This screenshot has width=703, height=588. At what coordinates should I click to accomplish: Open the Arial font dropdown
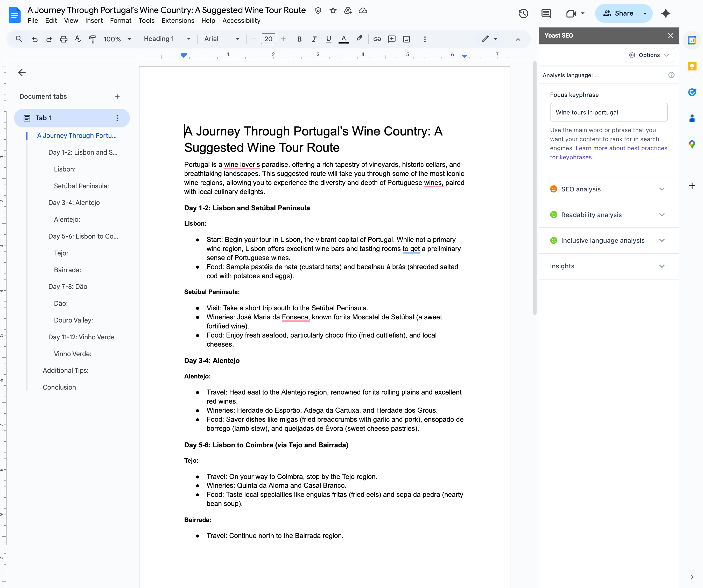pos(222,39)
